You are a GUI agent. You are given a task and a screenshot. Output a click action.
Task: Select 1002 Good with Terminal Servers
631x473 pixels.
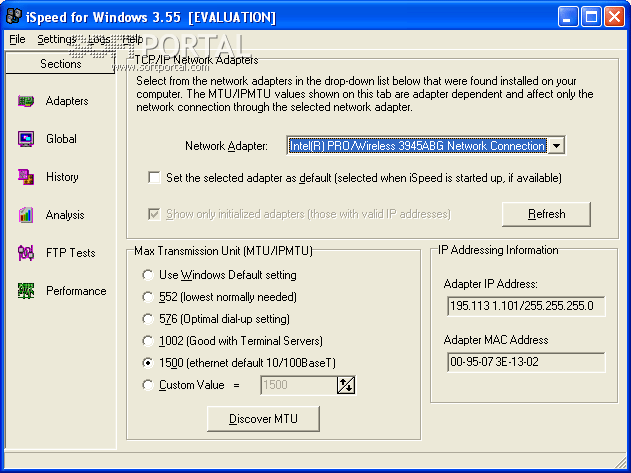point(148,341)
